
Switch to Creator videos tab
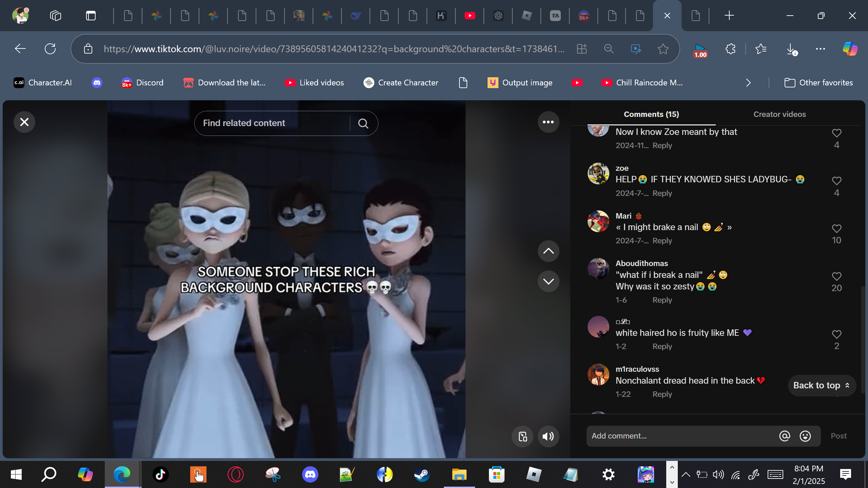coord(779,114)
